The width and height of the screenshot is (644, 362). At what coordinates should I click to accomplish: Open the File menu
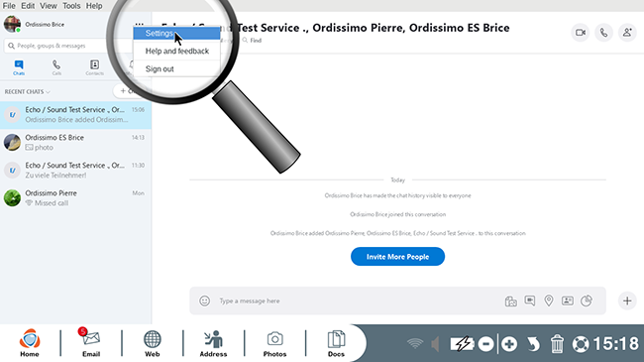coord(9,6)
